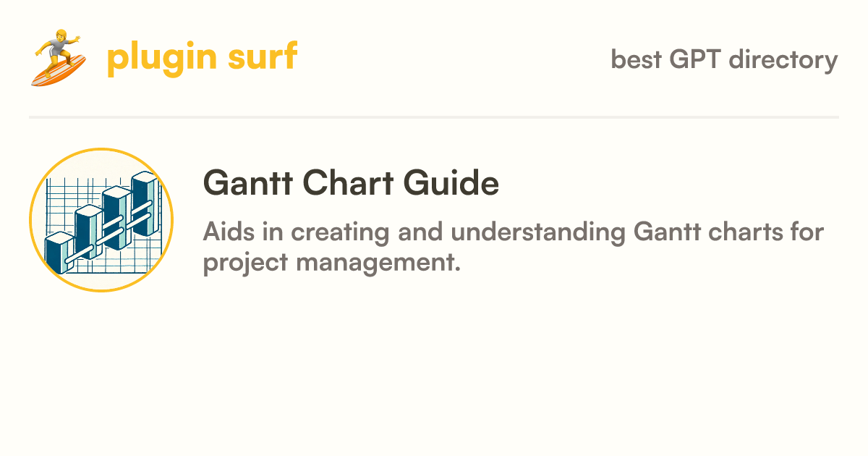
Task: Open the "Gantt Chart Guide" title
Action: point(352,183)
